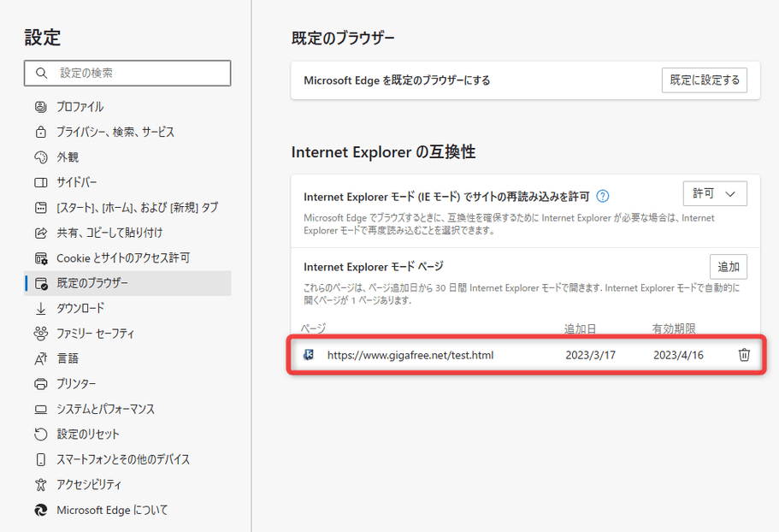
Task: Click the share and copy icon
Action: pyautogui.click(x=41, y=233)
